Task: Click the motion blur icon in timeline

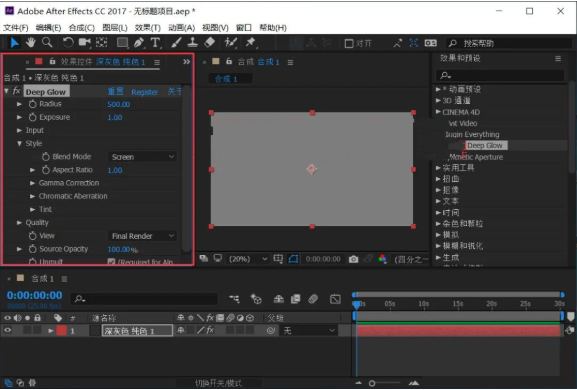Action: click(x=313, y=299)
